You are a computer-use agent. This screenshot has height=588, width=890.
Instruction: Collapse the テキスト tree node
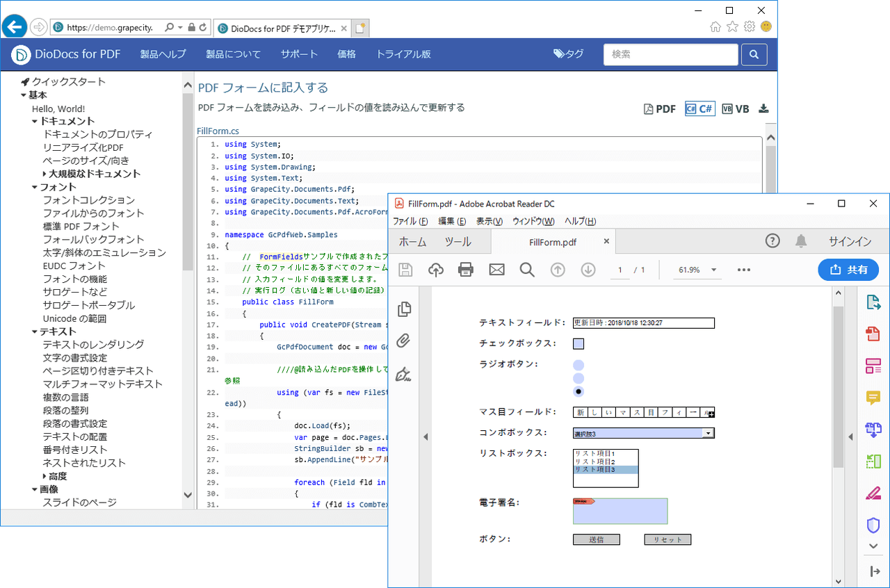(35, 332)
